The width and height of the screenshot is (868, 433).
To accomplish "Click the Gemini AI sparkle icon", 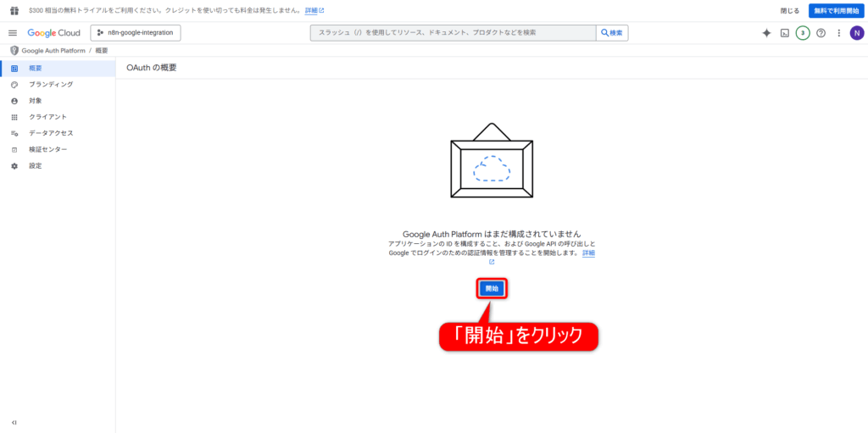I will tap(766, 33).
